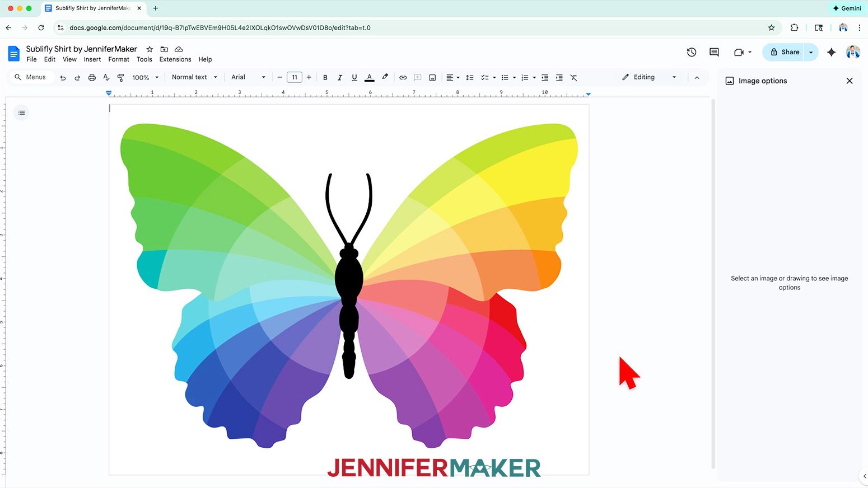This screenshot has width=868, height=488.
Task: Expand the bulleted list options arrow
Action: pos(514,78)
